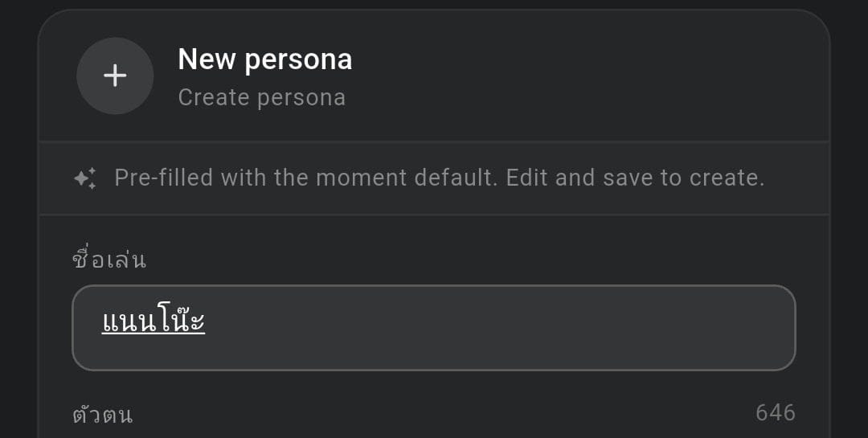
Task: Click the word 'Pre-filled' in the banner
Action: [164, 178]
